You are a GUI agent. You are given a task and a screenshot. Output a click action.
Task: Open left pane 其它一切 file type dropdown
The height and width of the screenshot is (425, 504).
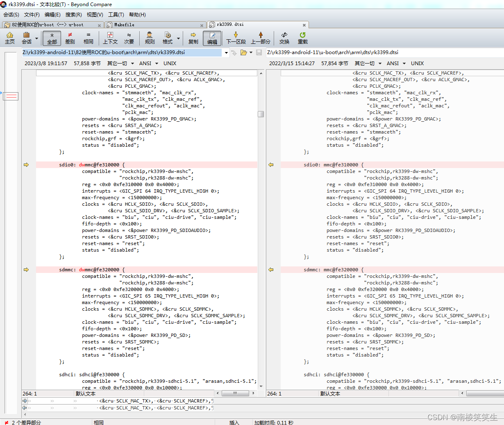(x=120, y=64)
